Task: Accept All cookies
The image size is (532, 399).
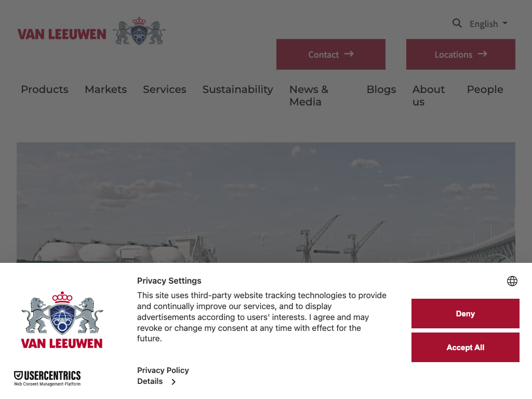Action: [x=465, y=348]
